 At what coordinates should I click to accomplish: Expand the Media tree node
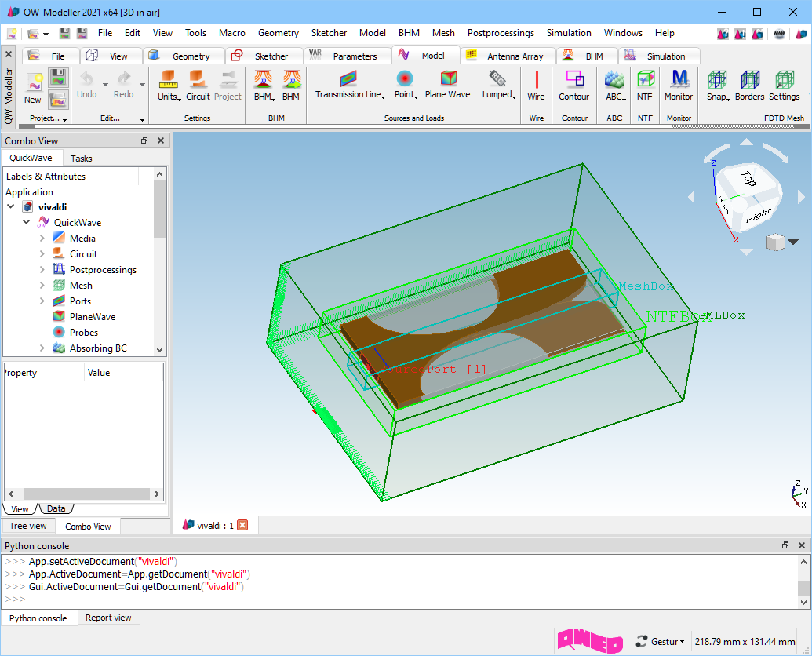coord(42,239)
